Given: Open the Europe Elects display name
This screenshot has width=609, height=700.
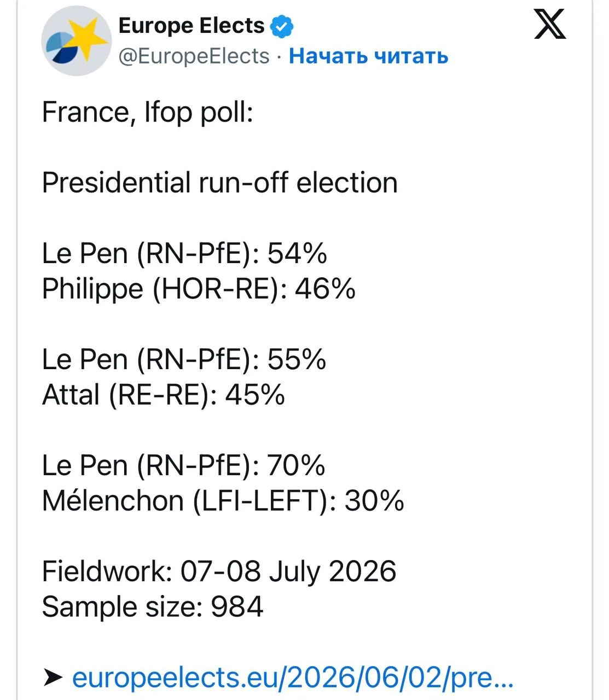Looking at the screenshot, I should pyautogui.click(x=192, y=26).
